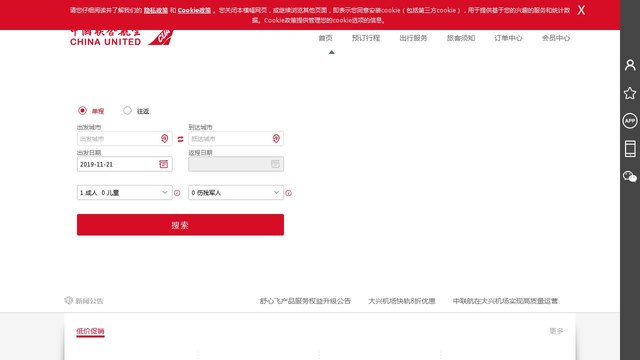Open the 预订行程 menu item
640x360 pixels.
point(366,38)
